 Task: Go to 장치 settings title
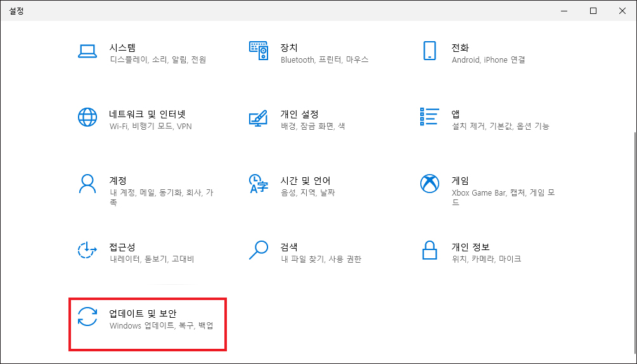click(289, 48)
